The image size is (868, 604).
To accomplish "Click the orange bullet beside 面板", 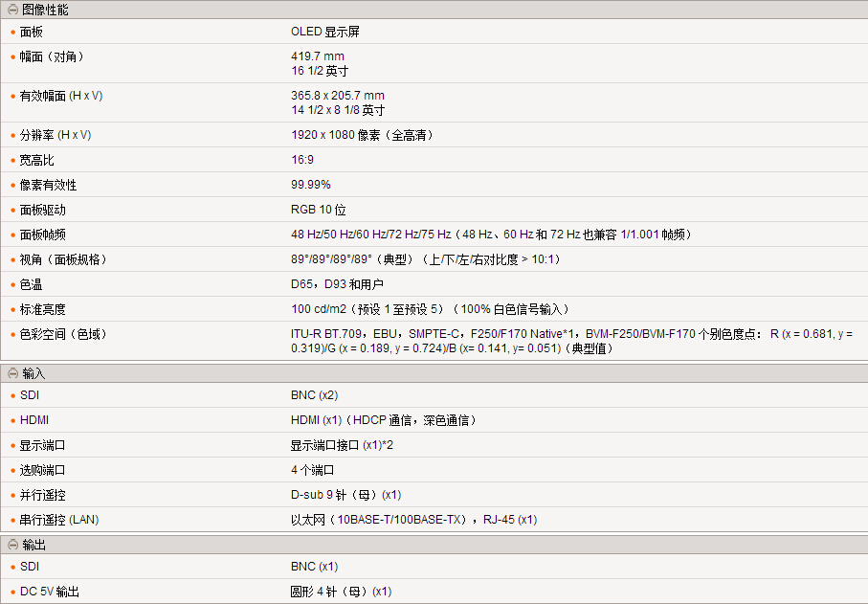I will (12, 33).
